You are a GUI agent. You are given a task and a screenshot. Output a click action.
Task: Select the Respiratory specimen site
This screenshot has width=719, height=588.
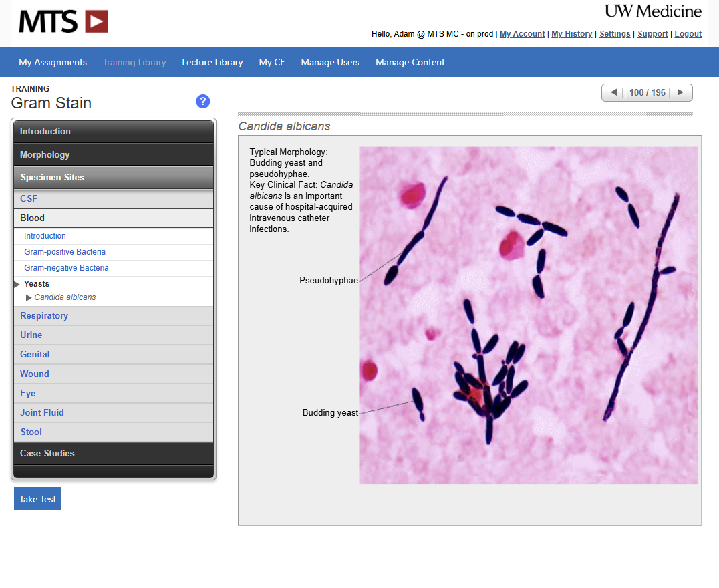[x=44, y=315]
